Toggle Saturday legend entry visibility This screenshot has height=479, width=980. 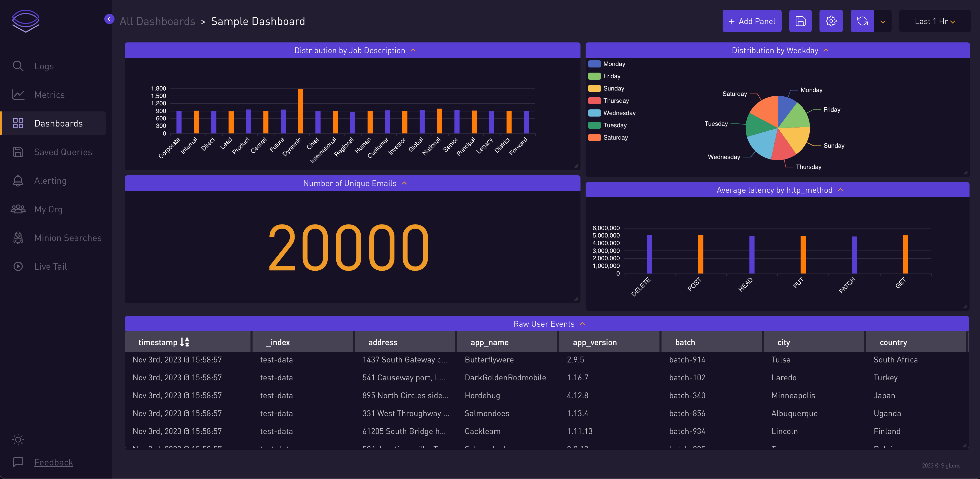[x=615, y=137]
